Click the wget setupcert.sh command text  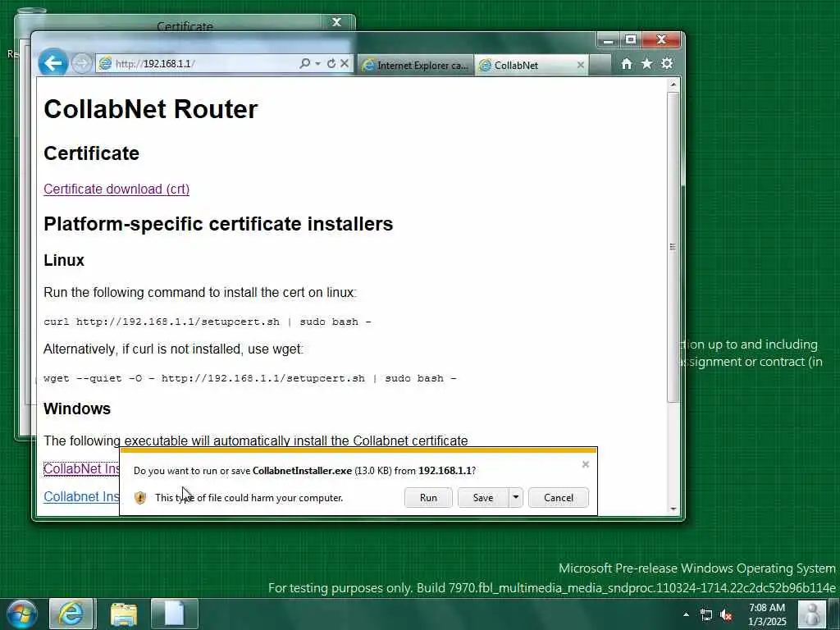(x=249, y=378)
